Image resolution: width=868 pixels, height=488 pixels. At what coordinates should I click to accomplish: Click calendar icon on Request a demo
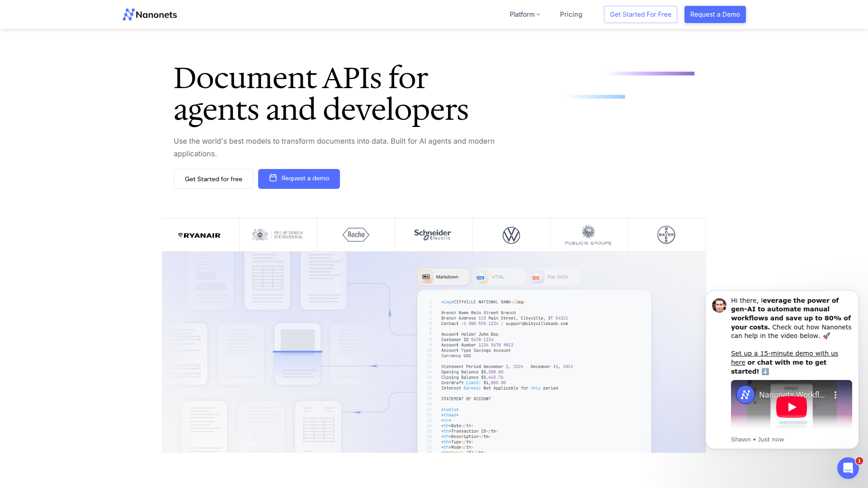[273, 178]
